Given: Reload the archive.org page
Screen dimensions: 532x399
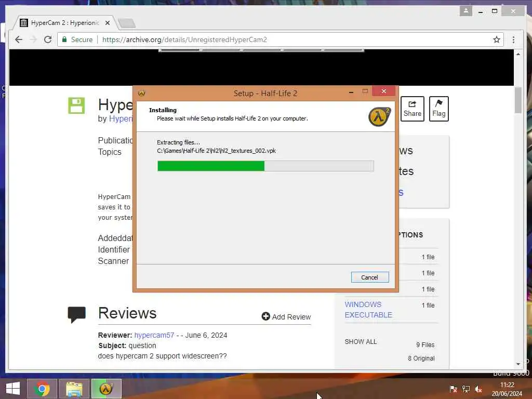Looking at the screenshot, I should [48, 39].
